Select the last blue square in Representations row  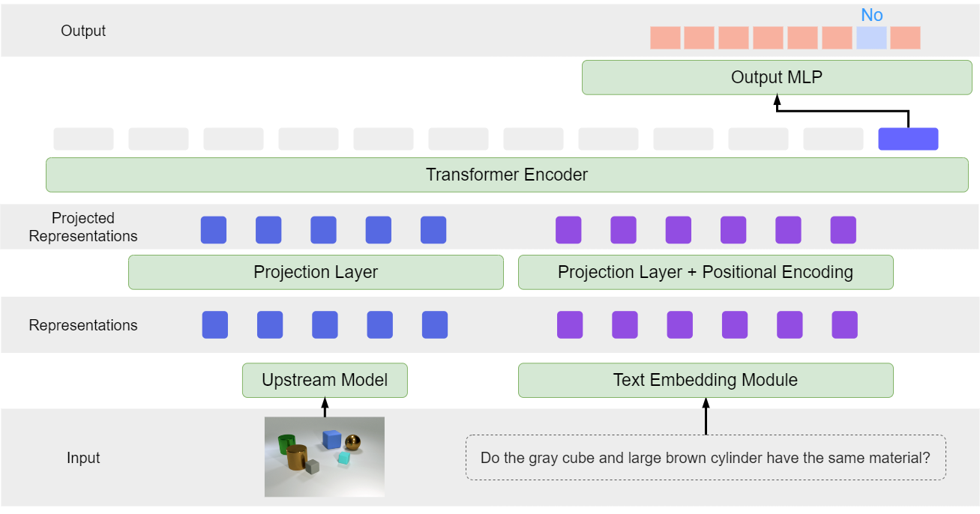(x=435, y=325)
